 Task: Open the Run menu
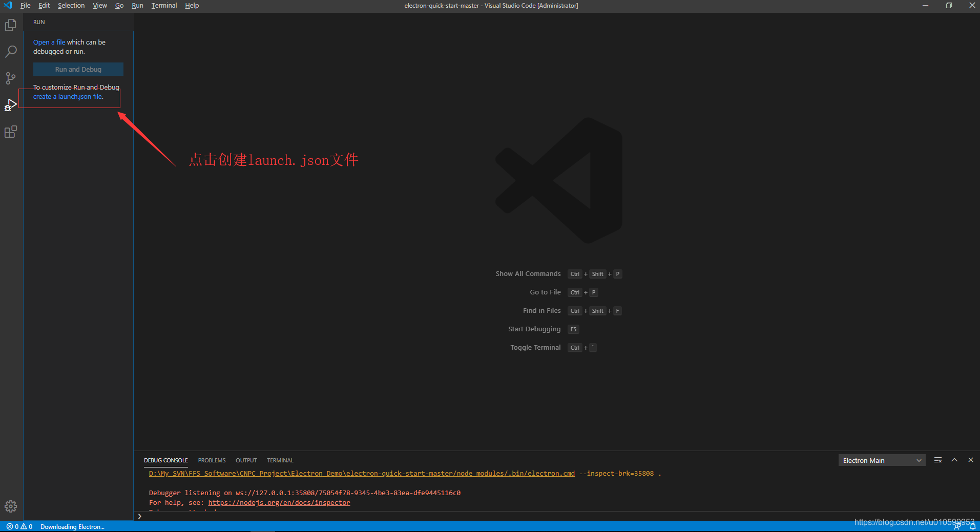click(x=137, y=5)
